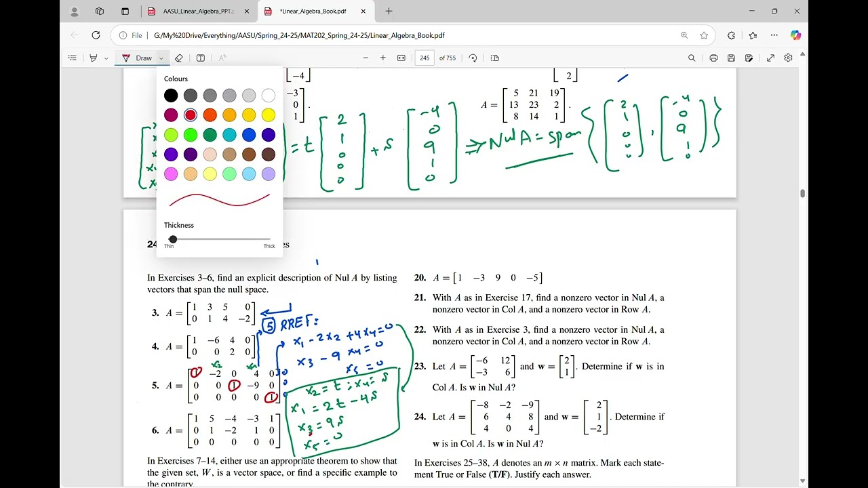868x488 pixels.
Task: Enter PDF full screen mode
Action: [770, 58]
